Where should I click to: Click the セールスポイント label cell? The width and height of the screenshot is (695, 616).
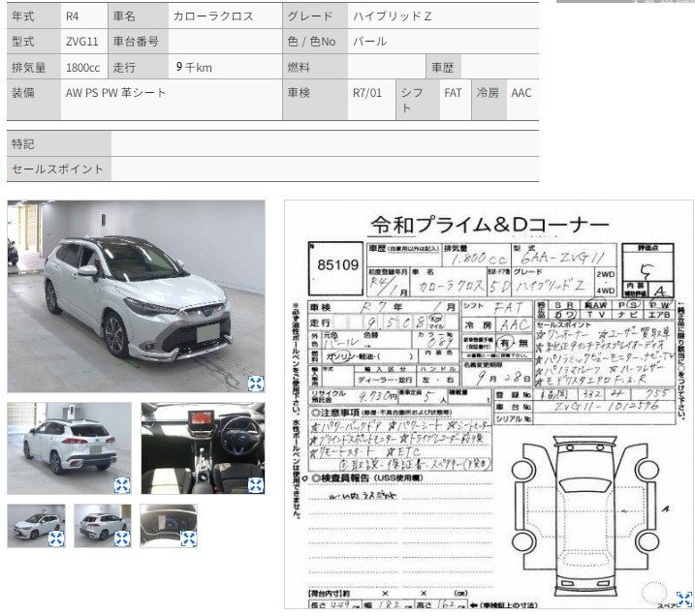pos(59,169)
